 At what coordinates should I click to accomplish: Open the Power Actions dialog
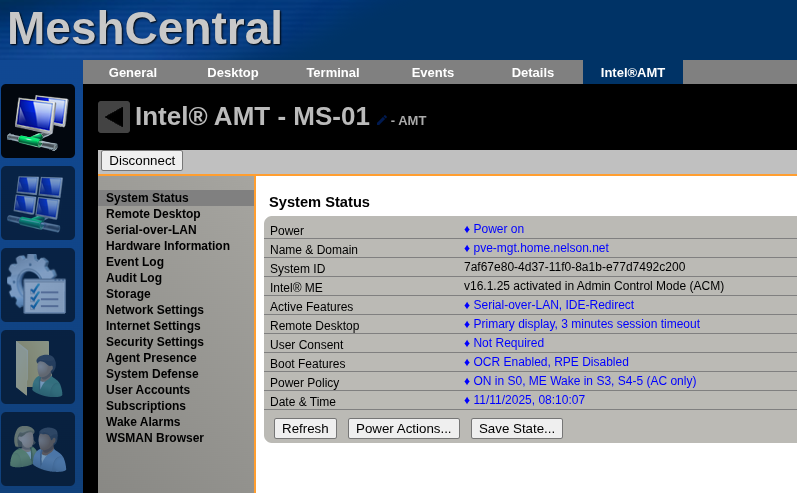click(x=403, y=428)
